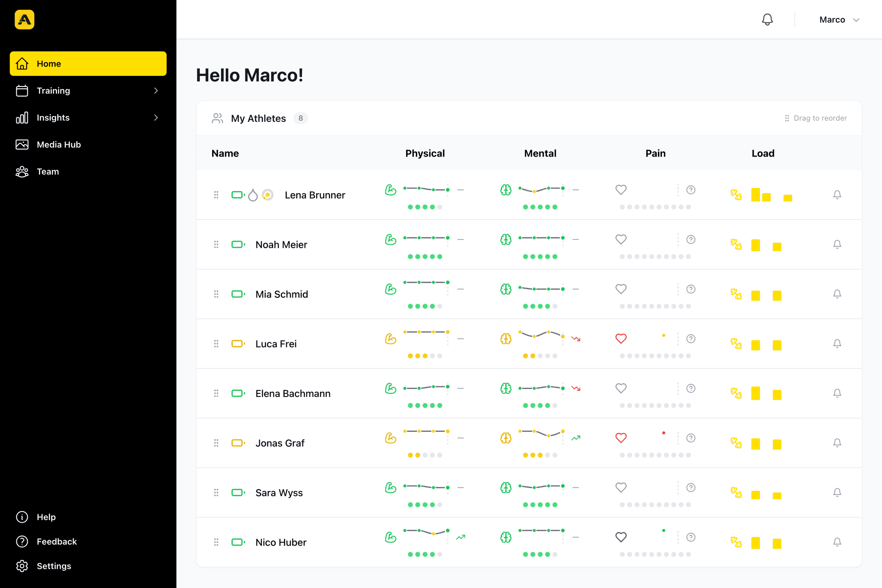Open athlete Jonas Graf
Image resolution: width=882 pixels, height=588 pixels.
[280, 443]
